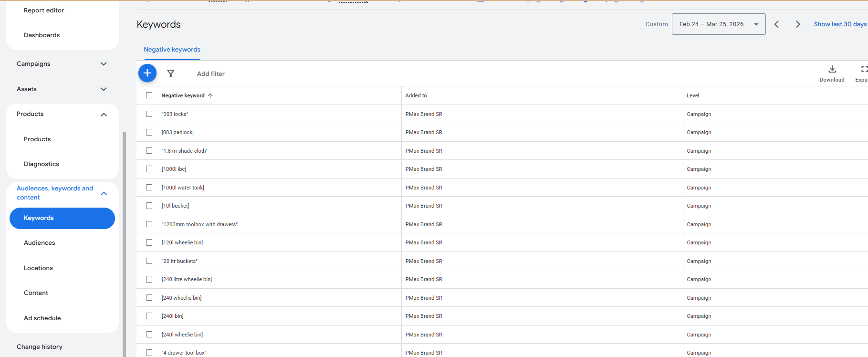Collapse the Products section
The height and width of the screenshot is (357, 868).
[104, 115]
